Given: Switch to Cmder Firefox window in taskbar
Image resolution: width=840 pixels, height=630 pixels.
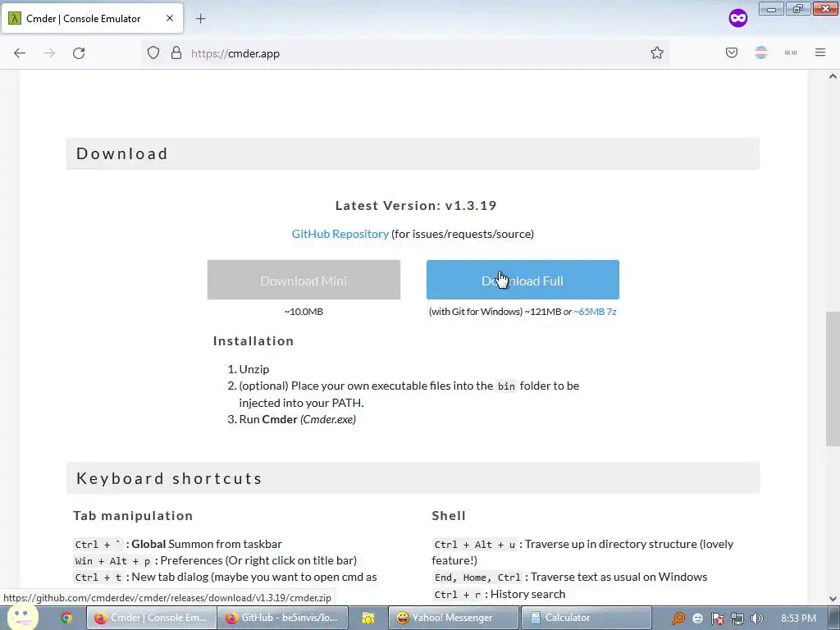Looking at the screenshot, I should [151, 618].
